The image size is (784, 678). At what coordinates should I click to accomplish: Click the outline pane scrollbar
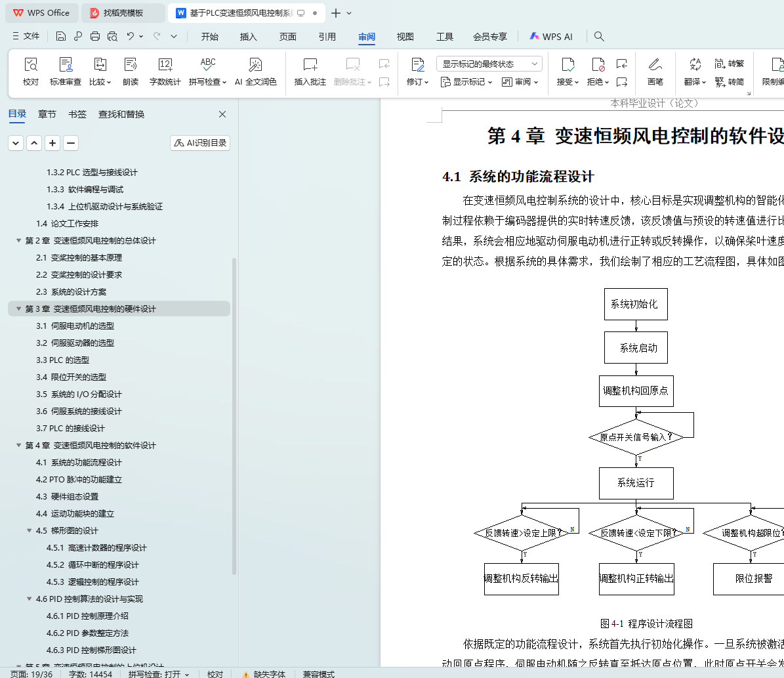click(x=234, y=415)
